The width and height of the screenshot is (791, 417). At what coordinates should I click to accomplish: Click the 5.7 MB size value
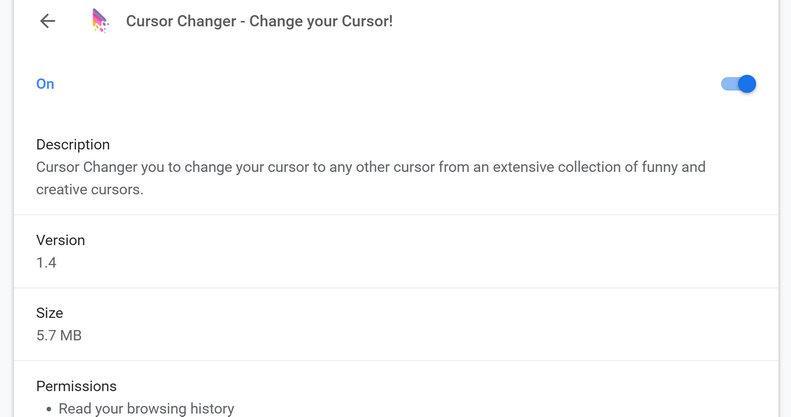tap(59, 335)
